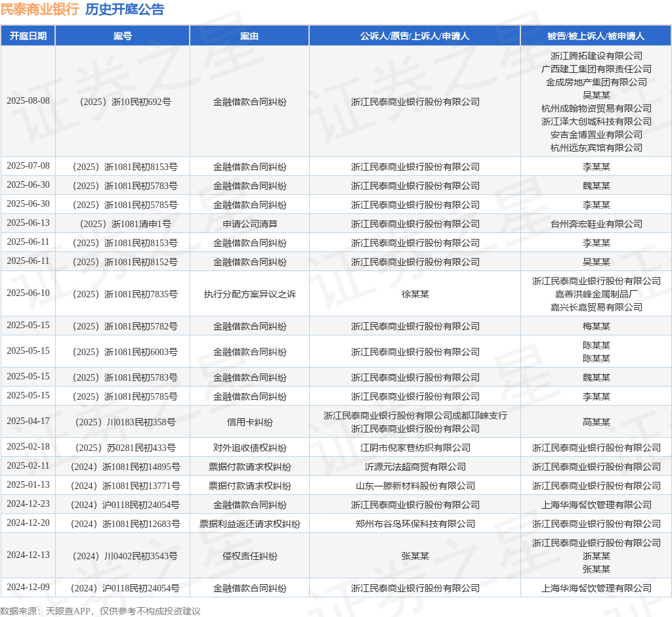Click the 开庭日期 column header
Image resolution: width=672 pixels, height=617 pixels.
point(28,36)
